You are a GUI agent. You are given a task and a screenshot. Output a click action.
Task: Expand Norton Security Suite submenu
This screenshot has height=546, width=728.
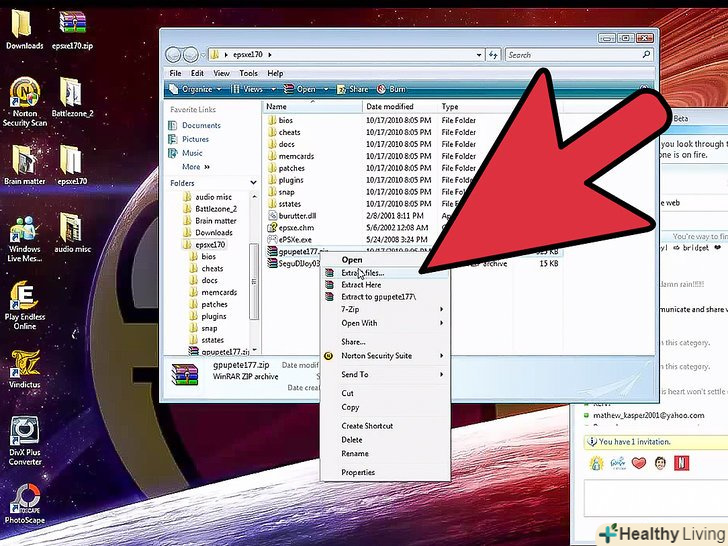click(x=385, y=356)
